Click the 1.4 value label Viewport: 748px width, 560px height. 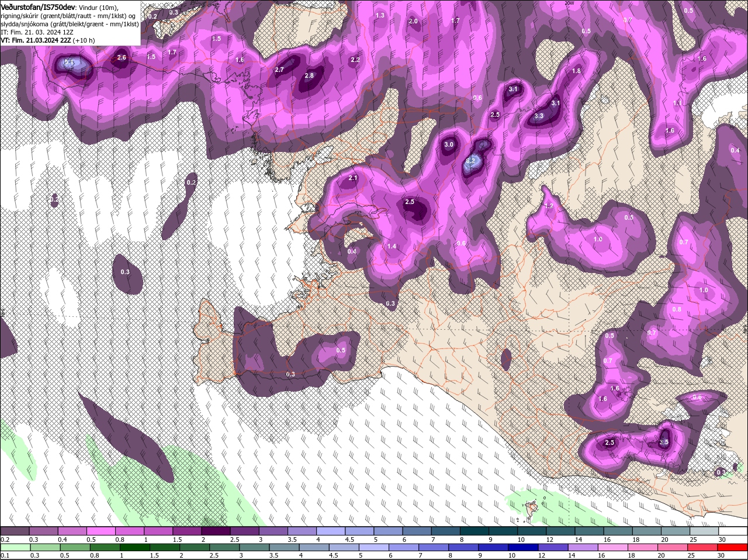point(392,246)
